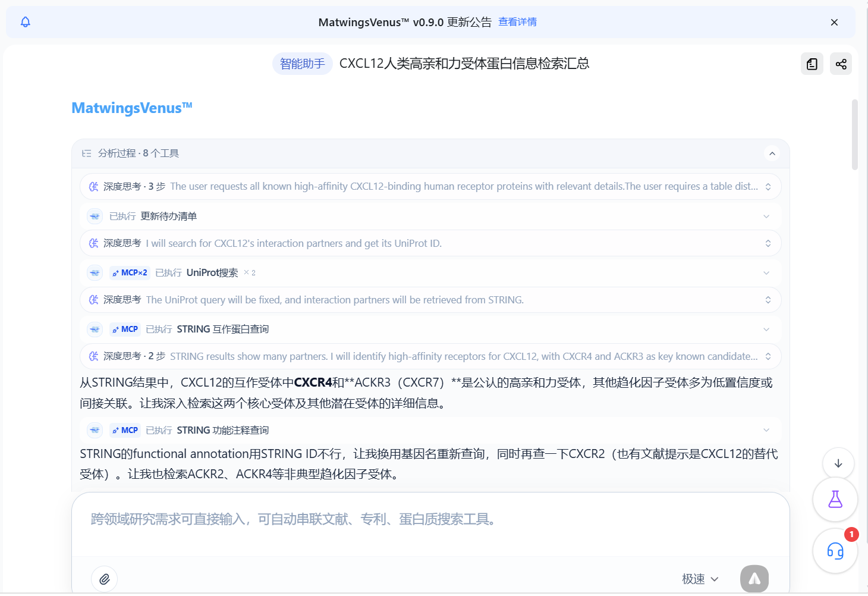Expand the 'I will search for CXCL12's' thinking row
This screenshot has height=596, width=868.
click(430, 243)
